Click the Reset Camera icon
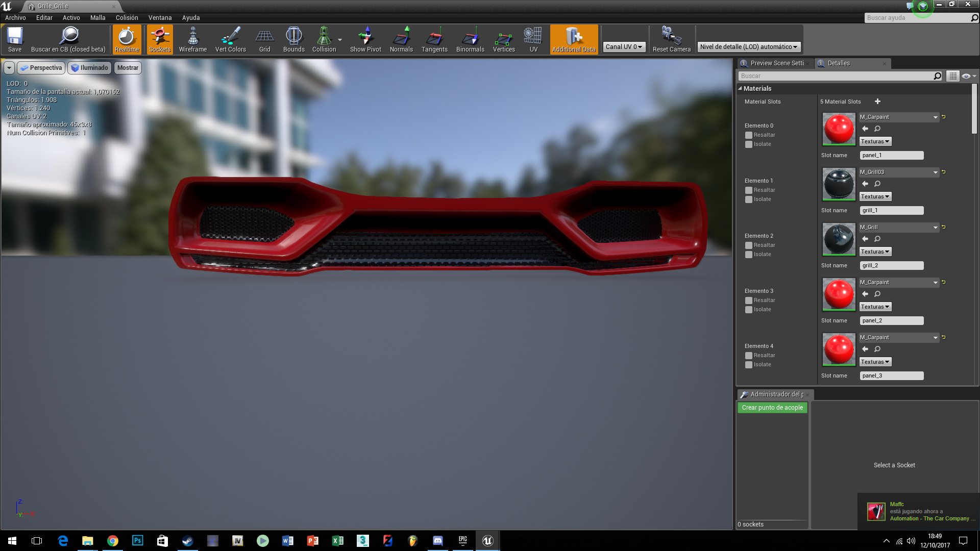Image resolution: width=980 pixels, height=551 pixels. pos(671,40)
